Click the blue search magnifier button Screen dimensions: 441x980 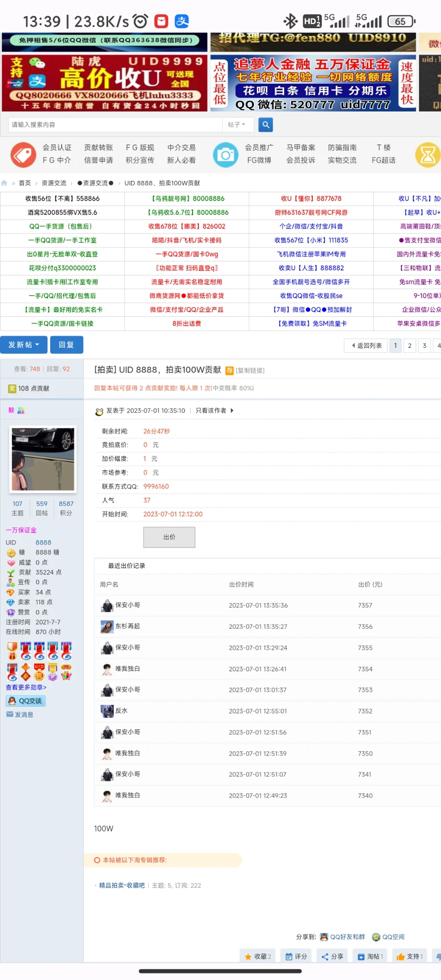point(265,125)
